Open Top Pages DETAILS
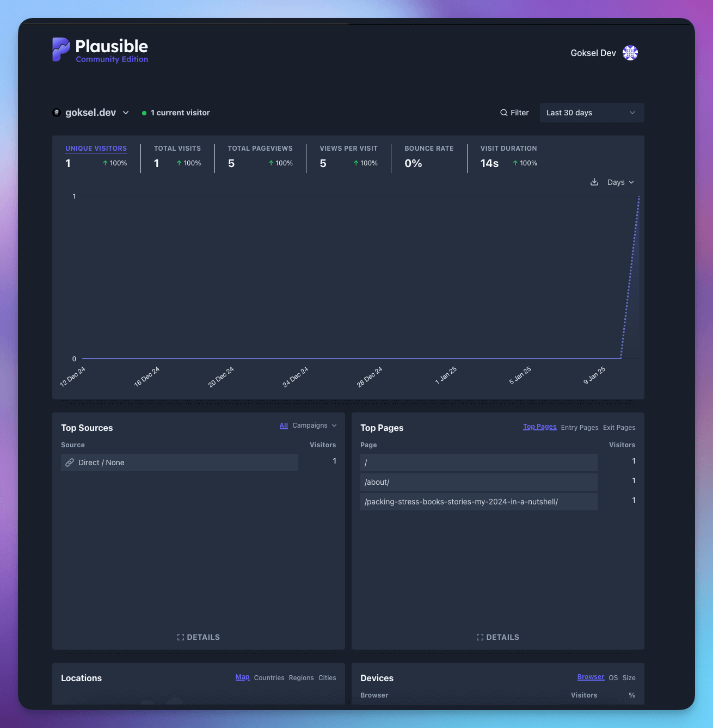The height and width of the screenshot is (728, 713). [x=498, y=637]
